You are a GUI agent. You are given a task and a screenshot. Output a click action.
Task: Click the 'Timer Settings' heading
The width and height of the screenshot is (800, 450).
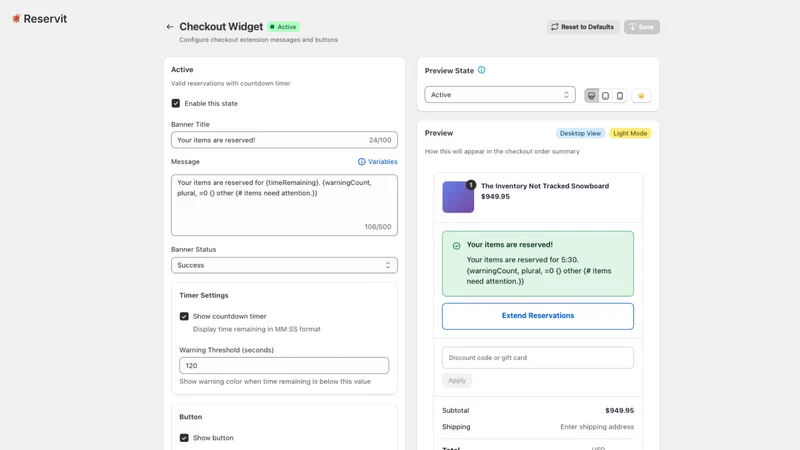[x=204, y=295]
